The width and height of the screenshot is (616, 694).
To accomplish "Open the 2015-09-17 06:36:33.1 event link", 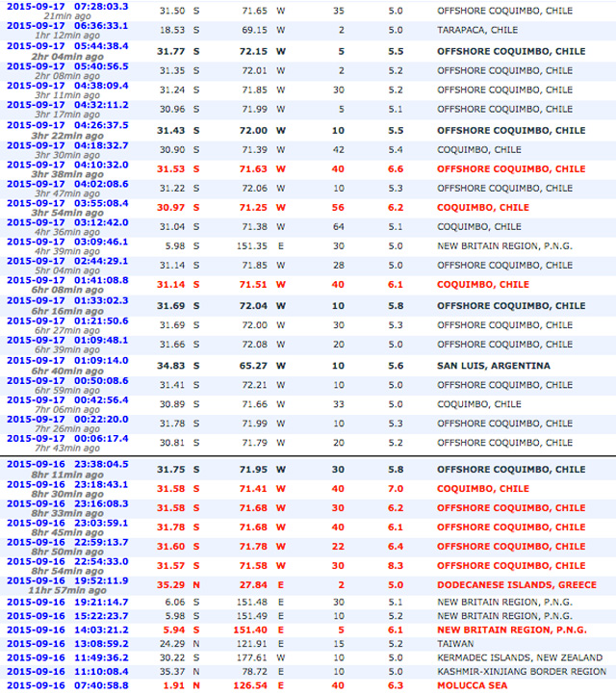I will pos(67,26).
